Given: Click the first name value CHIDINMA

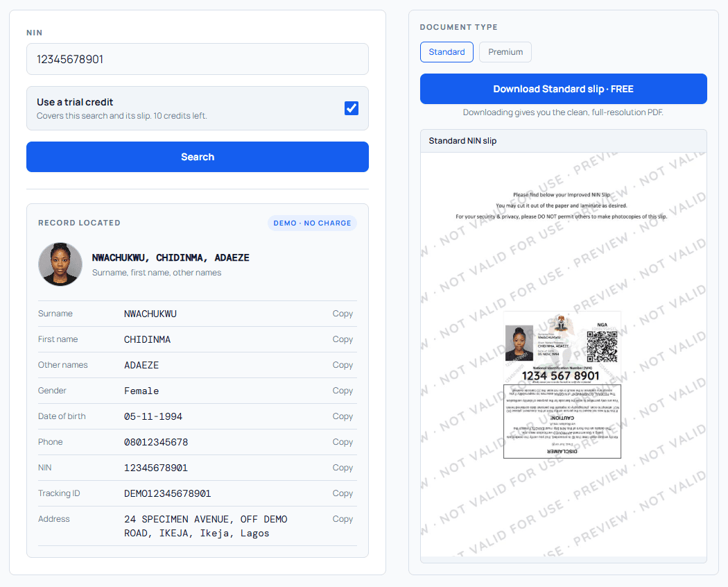Looking at the screenshot, I should (x=147, y=340).
